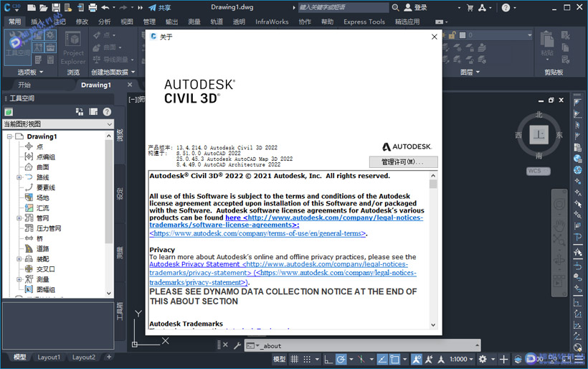
Task: Switch to the 开始 document tab
Action: 24,85
